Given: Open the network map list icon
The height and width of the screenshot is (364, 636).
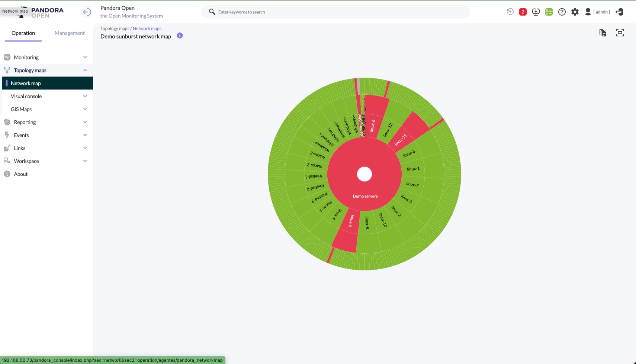Looking at the screenshot, I should coord(603,33).
